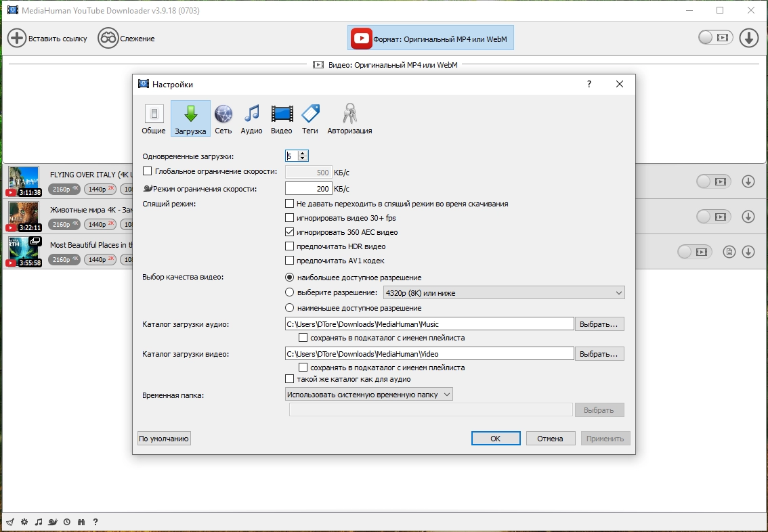Select выберите разрешение radio option
The height and width of the screenshot is (532, 768).
289,292
